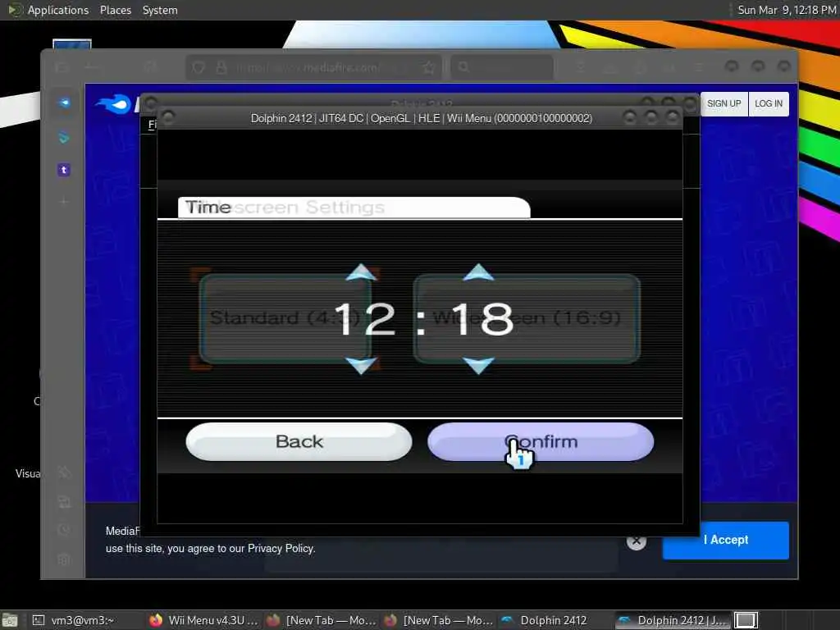The image size is (840, 630).
Task: Click the top blue sidebar icon in browser
Action: (64, 103)
